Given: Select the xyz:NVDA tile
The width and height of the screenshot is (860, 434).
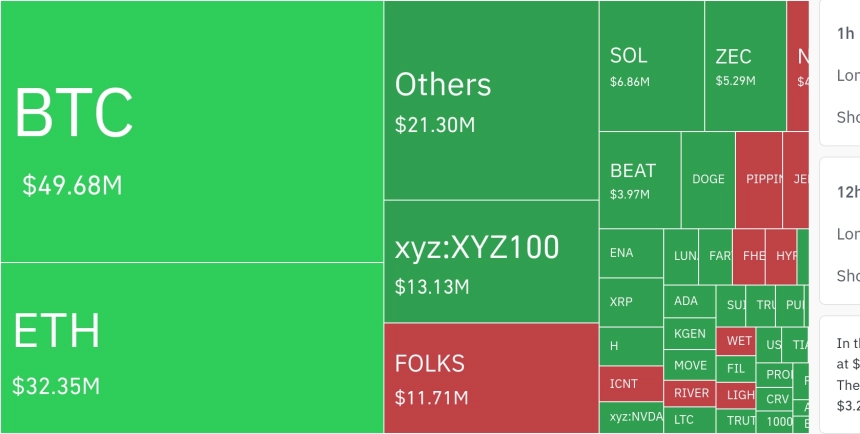Looking at the screenshot, I should pyautogui.click(x=631, y=417).
